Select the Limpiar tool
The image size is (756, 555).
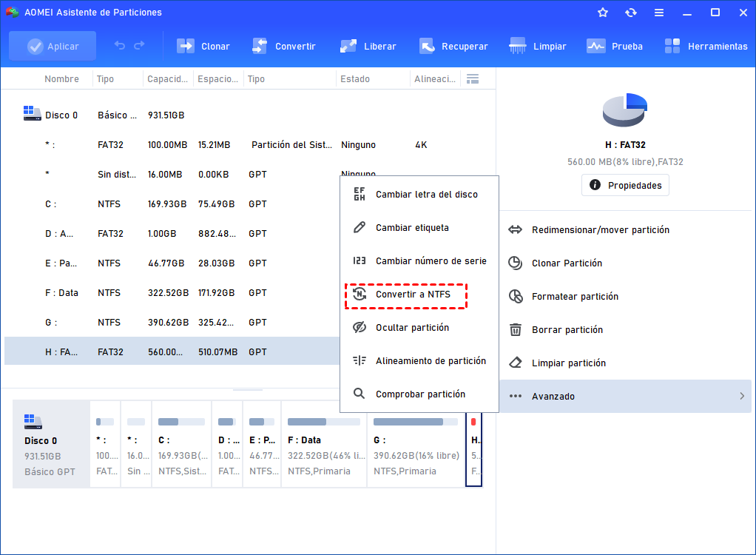click(538, 46)
